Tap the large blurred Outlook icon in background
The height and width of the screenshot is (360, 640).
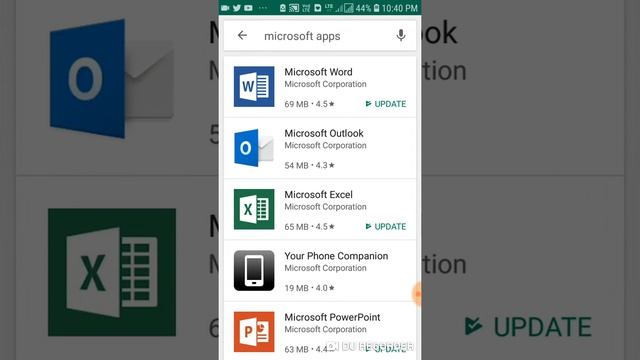pos(111,78)
